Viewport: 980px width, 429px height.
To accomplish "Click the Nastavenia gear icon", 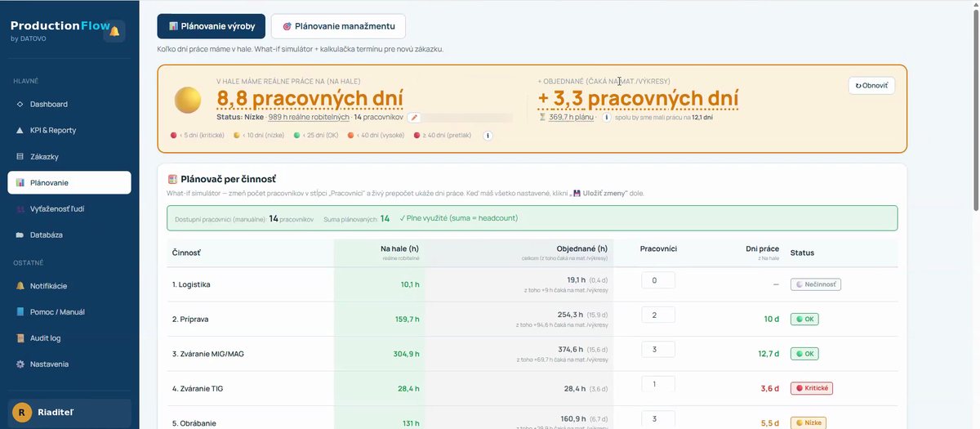I will pyautogui.click(x=20, y=364).
